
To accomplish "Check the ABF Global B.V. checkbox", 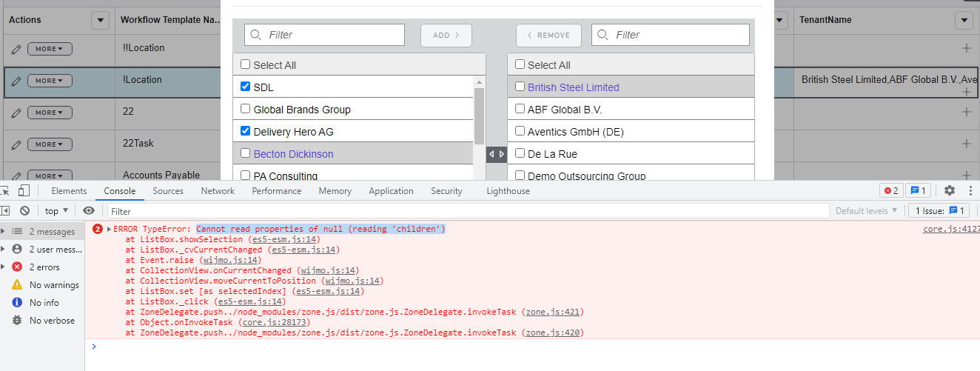I will point(520,109).
